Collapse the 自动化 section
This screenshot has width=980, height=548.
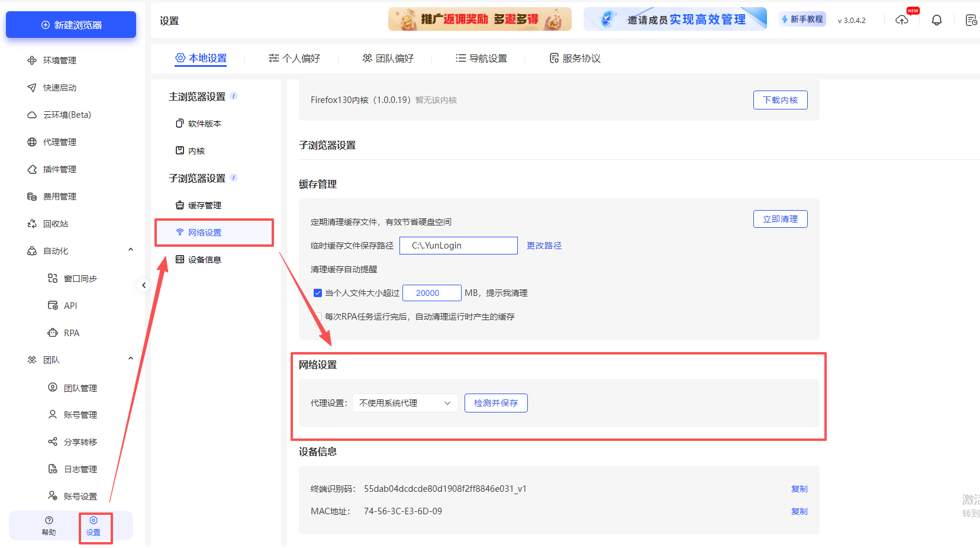click(x=130, y=250)
